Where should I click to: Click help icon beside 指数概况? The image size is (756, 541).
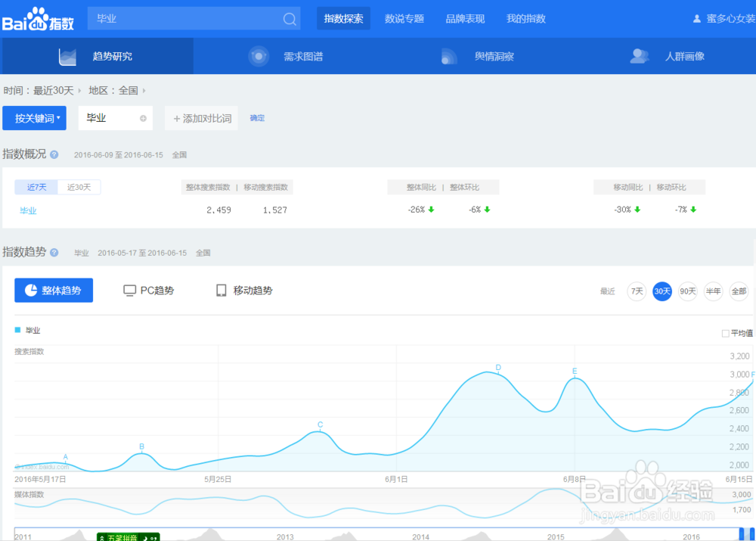coord(54,154)
